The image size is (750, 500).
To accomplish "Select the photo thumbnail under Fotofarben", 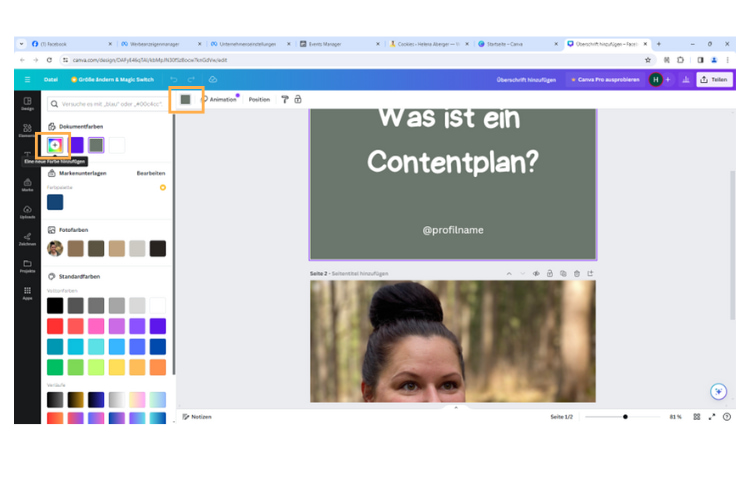I will point(55,248).
